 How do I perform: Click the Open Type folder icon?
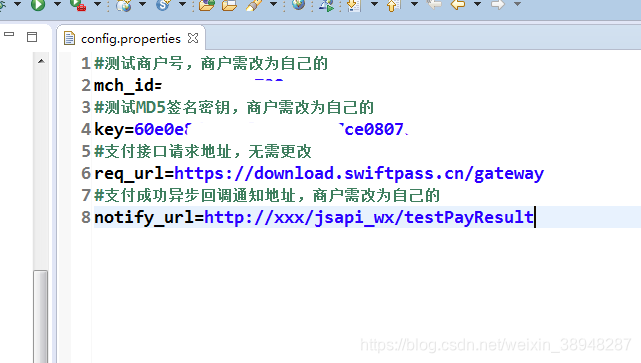point(207,5)
